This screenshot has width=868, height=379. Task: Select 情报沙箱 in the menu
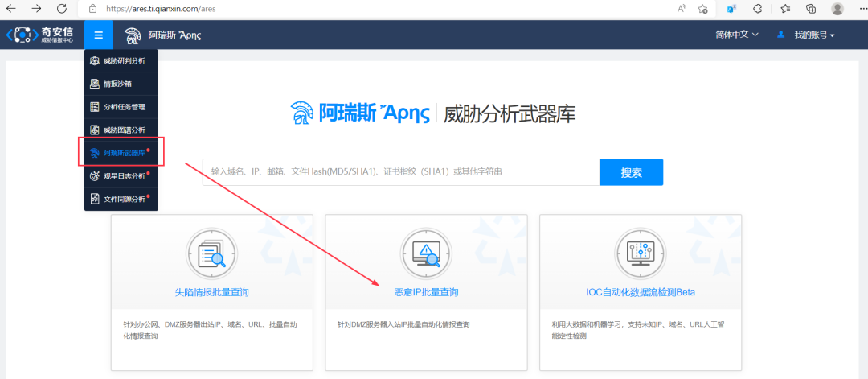tap(121, 84)
